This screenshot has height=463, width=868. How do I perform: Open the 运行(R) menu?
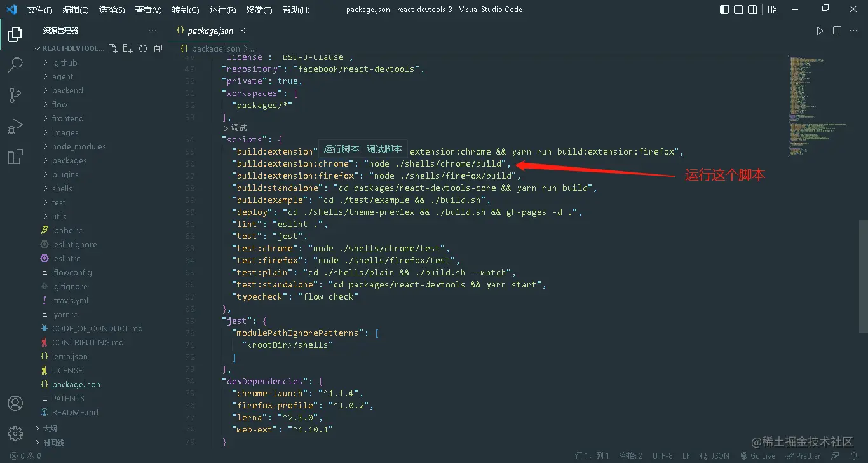[222, 10]
